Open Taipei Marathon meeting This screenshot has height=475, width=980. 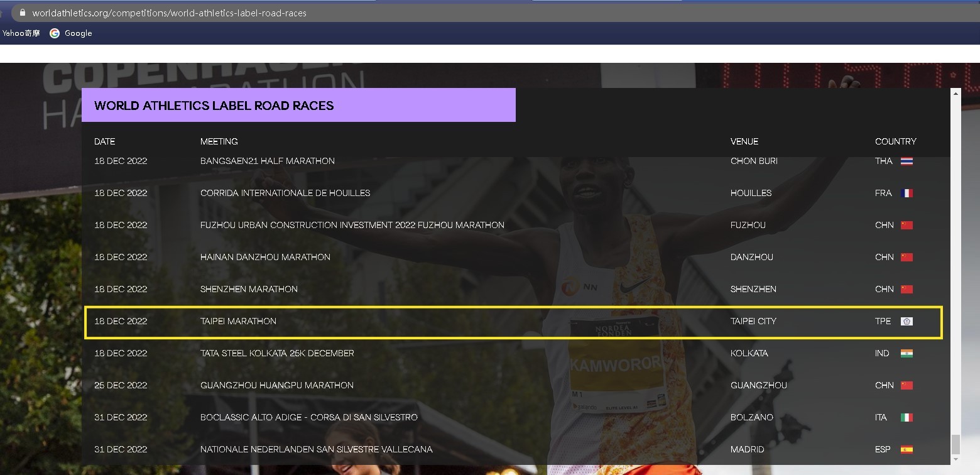click(x=239, y=321)
